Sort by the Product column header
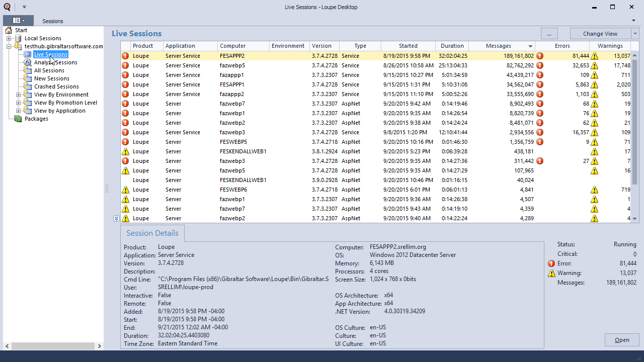 (x=146, y=46)
